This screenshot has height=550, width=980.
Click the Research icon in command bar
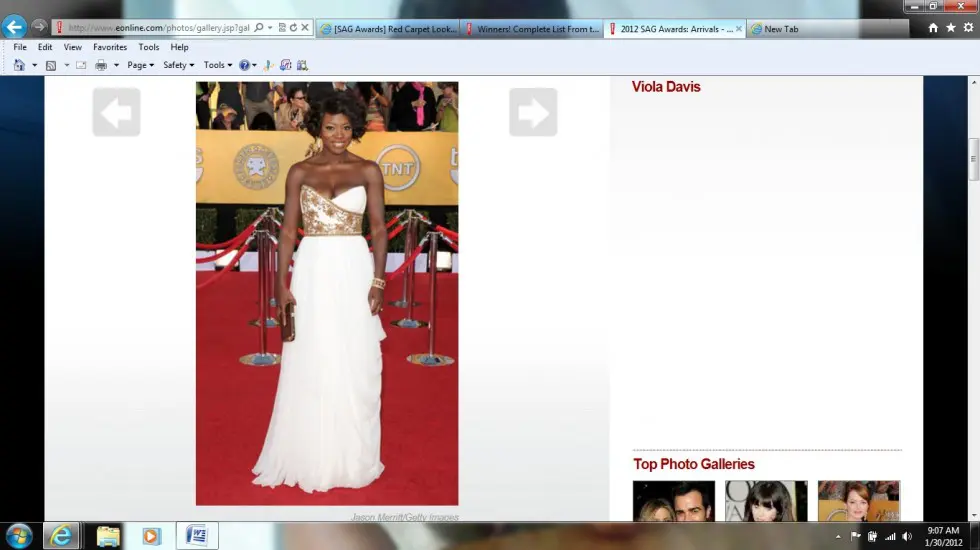pos(302,65)
